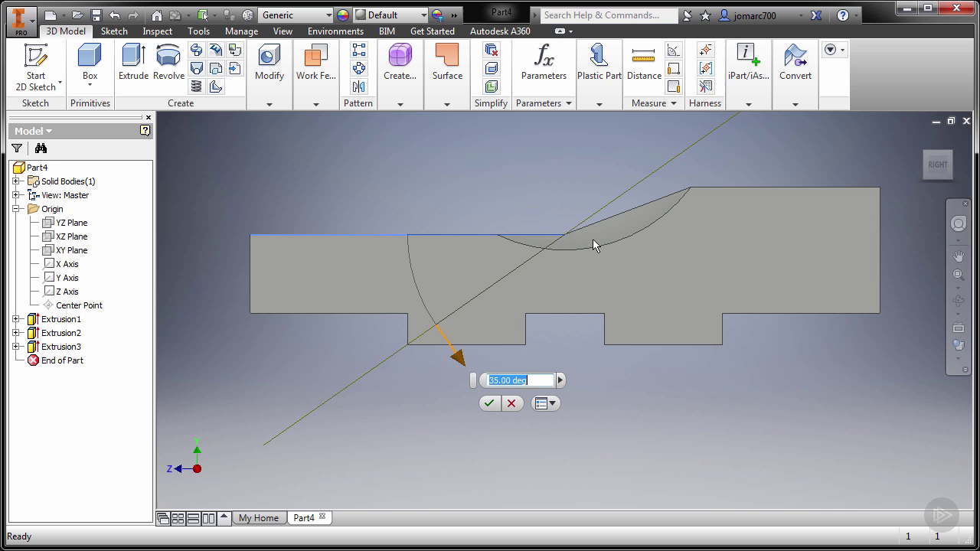Open the Manage ribbon tab
980x551 pixels.
pyautogui.click(x=241, y=31)
